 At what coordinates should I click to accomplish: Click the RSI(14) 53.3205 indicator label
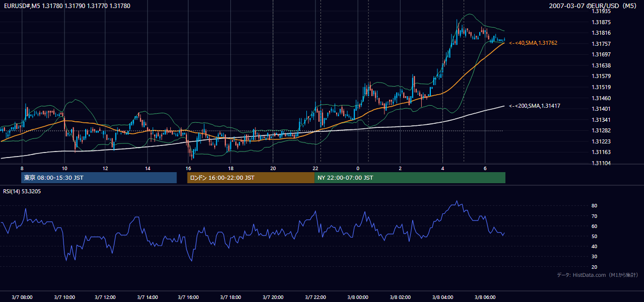(x=22, y=191)
